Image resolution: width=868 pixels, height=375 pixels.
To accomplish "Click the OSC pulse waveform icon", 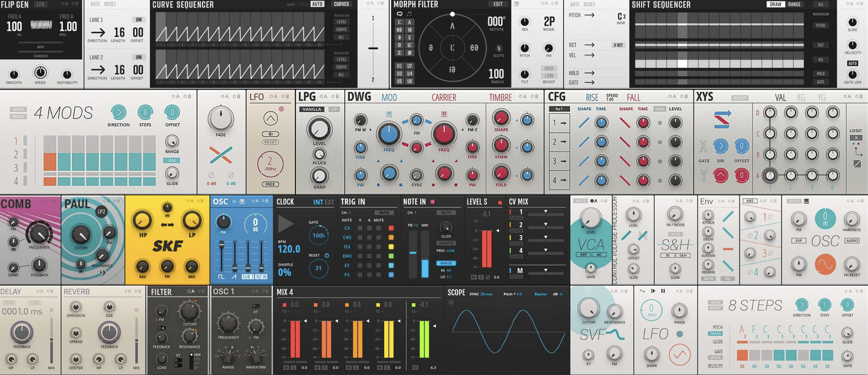I will 221,277.
